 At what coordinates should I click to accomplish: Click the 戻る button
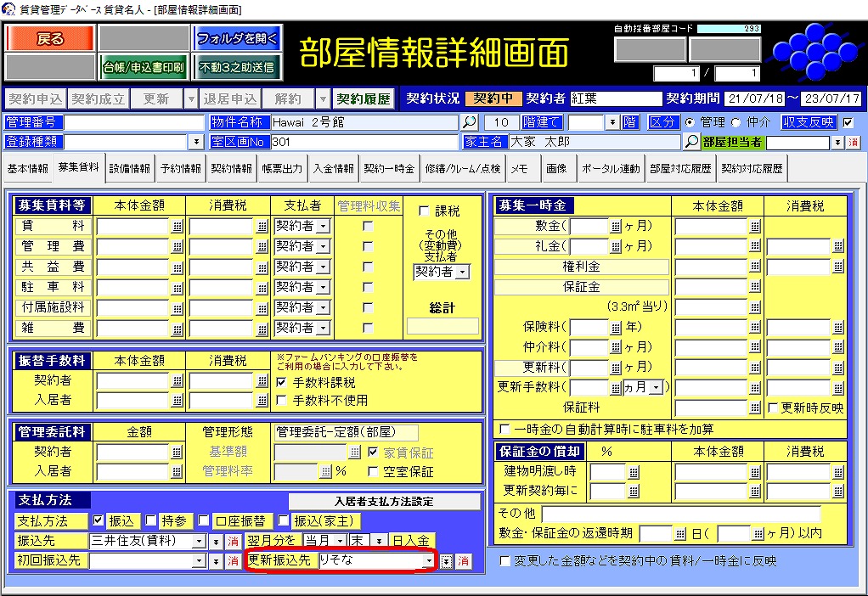coord(49,38)
